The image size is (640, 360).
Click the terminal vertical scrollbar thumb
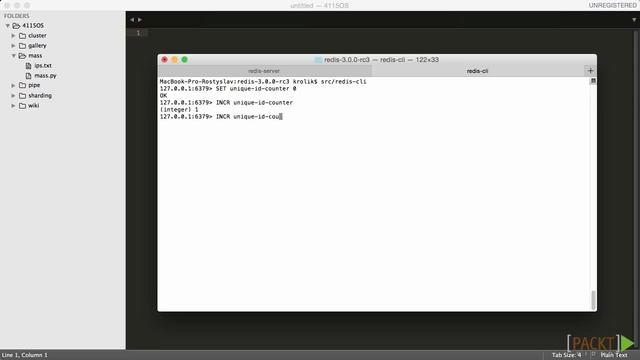point(593,300)
